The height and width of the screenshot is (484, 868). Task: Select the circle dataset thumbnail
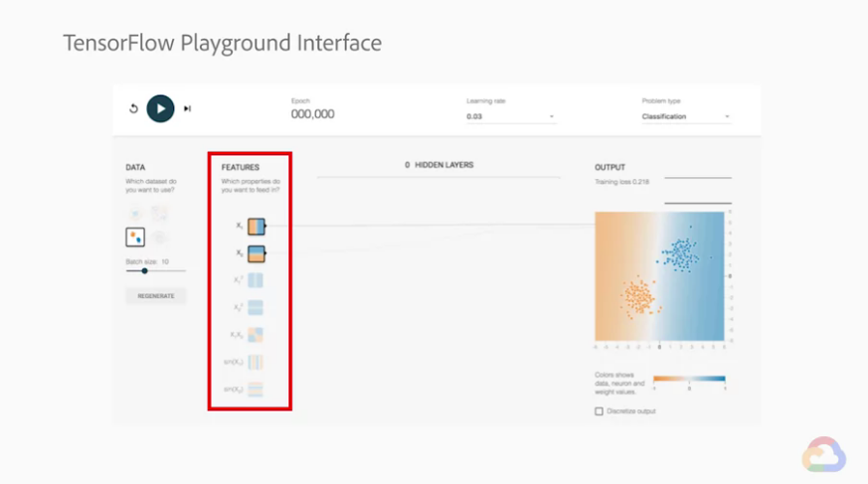click(x=135, y=213)
